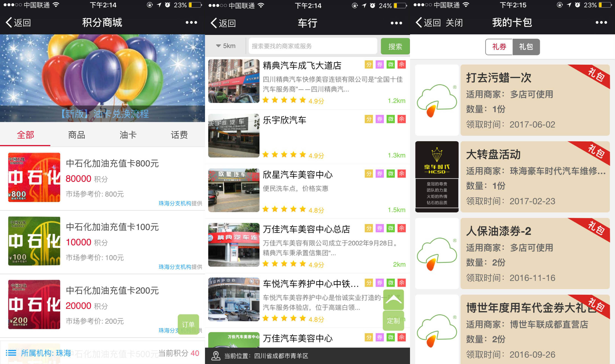Tap the 余 badge on 精典汽车成飞大道店
Viewport: 615px width, 364px height.
[402, 65]
